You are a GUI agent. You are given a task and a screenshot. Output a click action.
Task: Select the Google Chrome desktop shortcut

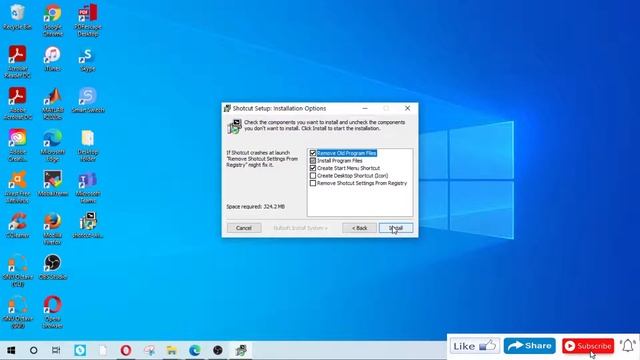pos(53,20)
